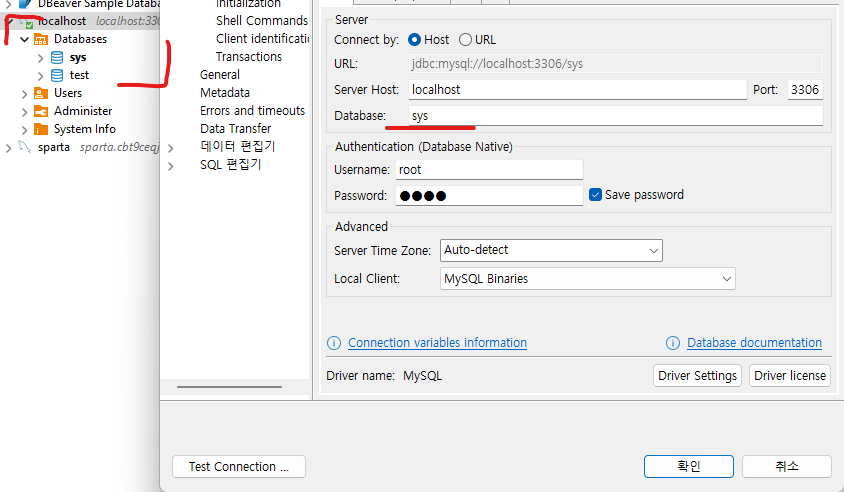Click the sys database icon
844x492 pixels.
[x=57, y=58]
